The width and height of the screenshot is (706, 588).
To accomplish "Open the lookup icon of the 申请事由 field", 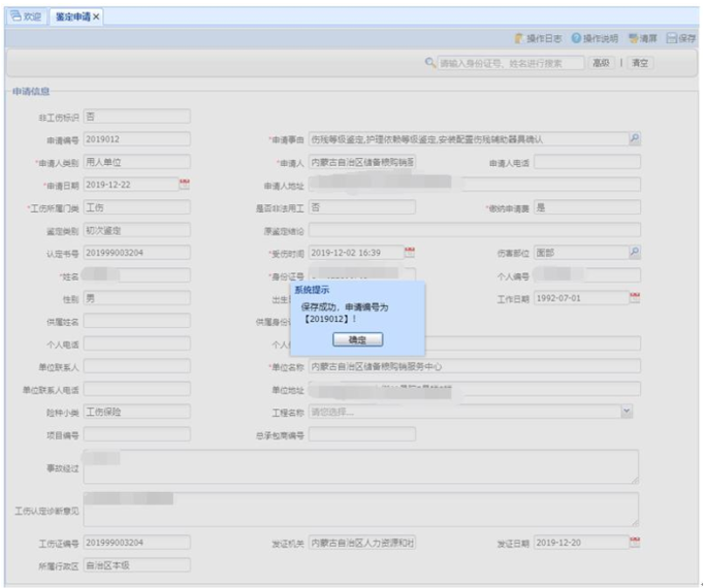I will pyautogui.click(x=634, y=138).
